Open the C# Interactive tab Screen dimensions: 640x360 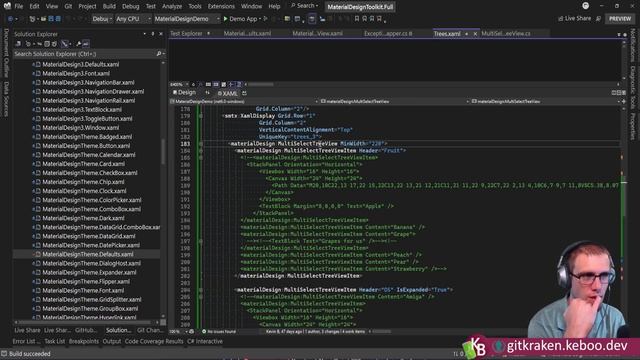pos(205,341)
